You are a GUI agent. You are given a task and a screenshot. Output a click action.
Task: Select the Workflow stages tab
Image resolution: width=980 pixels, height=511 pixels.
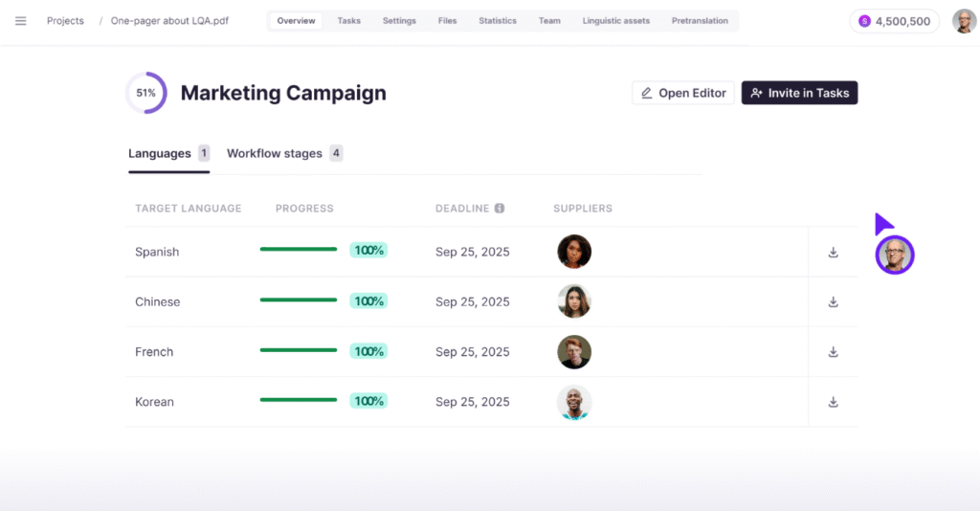[275, 153]
